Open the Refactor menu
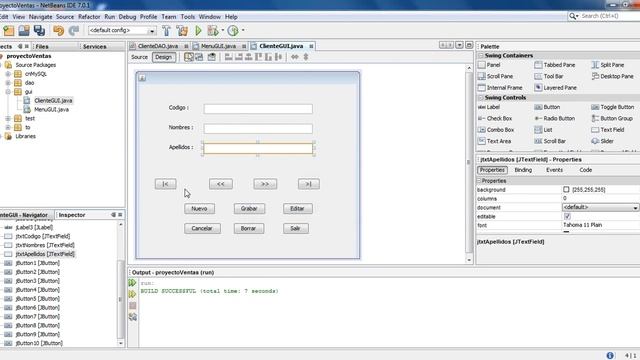The width and height of the screenshot is (640, 360). coord(89,17)
